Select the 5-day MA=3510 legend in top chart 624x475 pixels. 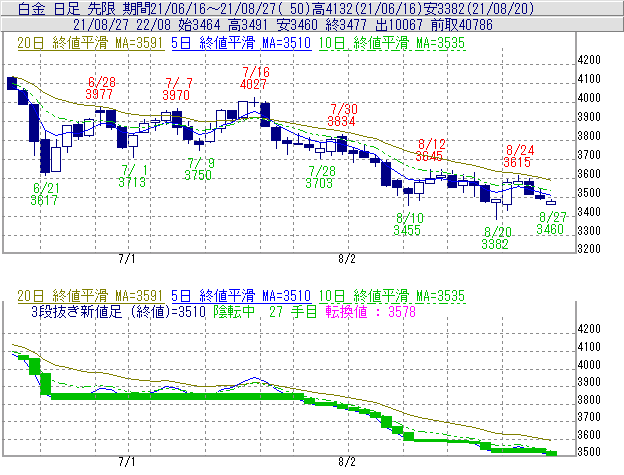tap(241, 43)
